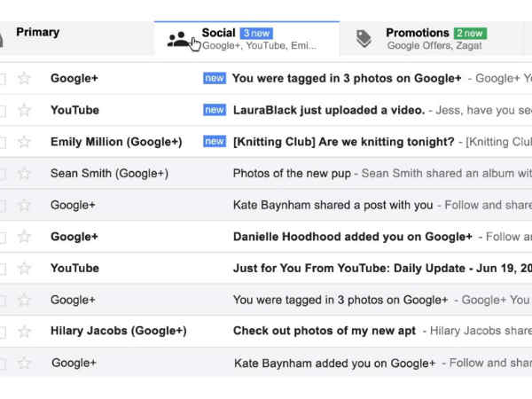Click the Promotions tag icon

click(364, 39)
